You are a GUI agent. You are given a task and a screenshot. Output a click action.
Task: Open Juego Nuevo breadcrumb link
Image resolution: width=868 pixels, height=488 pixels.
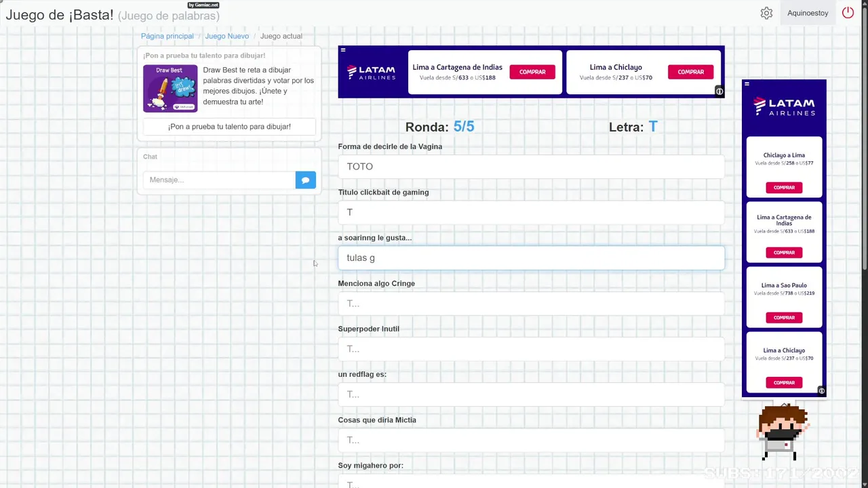click(x=226, y=36)
